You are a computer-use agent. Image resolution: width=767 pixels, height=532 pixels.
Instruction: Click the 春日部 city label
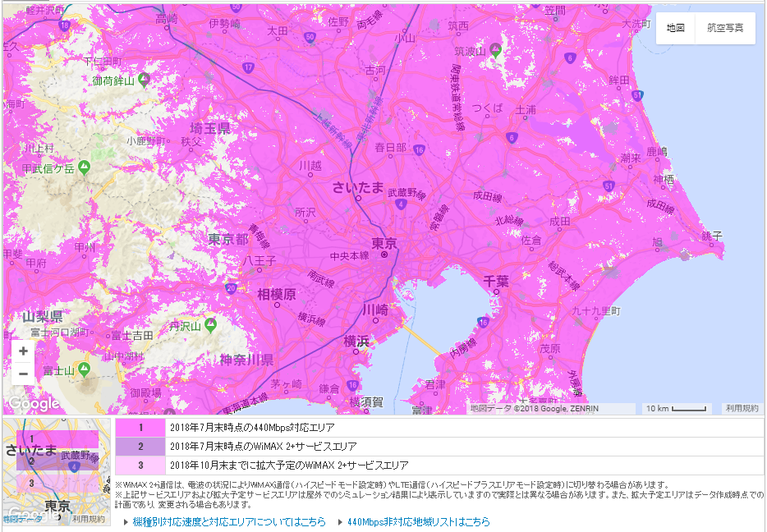tap(390, 147)
